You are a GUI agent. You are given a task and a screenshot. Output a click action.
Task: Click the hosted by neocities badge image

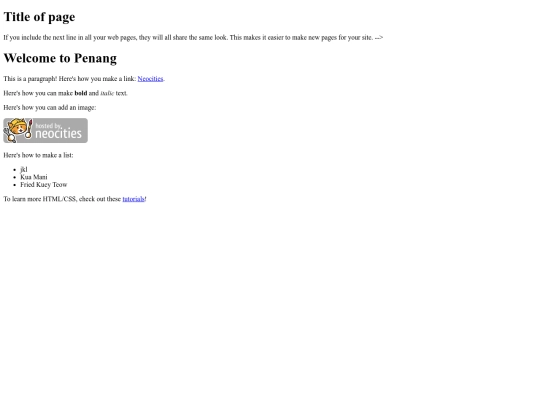click(45, 131)
